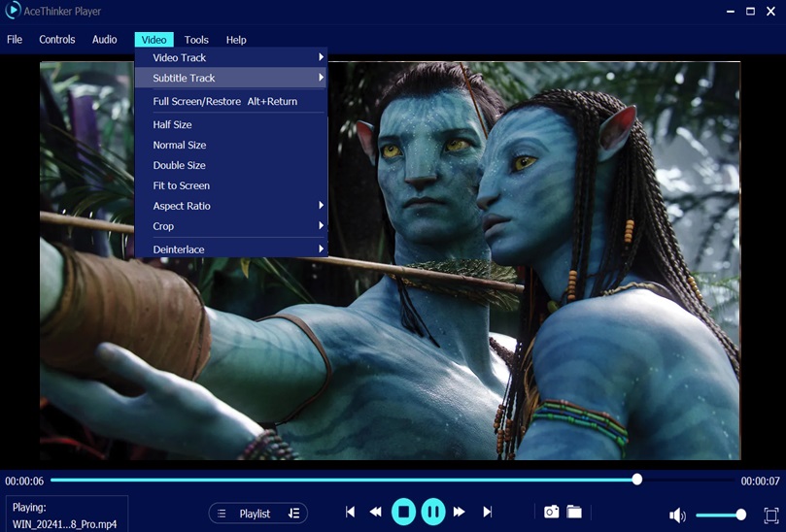The width and height of the screenshot is (786, 532).
Task: Skip to next track
Action: pyautogui.click(x=487, y=512)
